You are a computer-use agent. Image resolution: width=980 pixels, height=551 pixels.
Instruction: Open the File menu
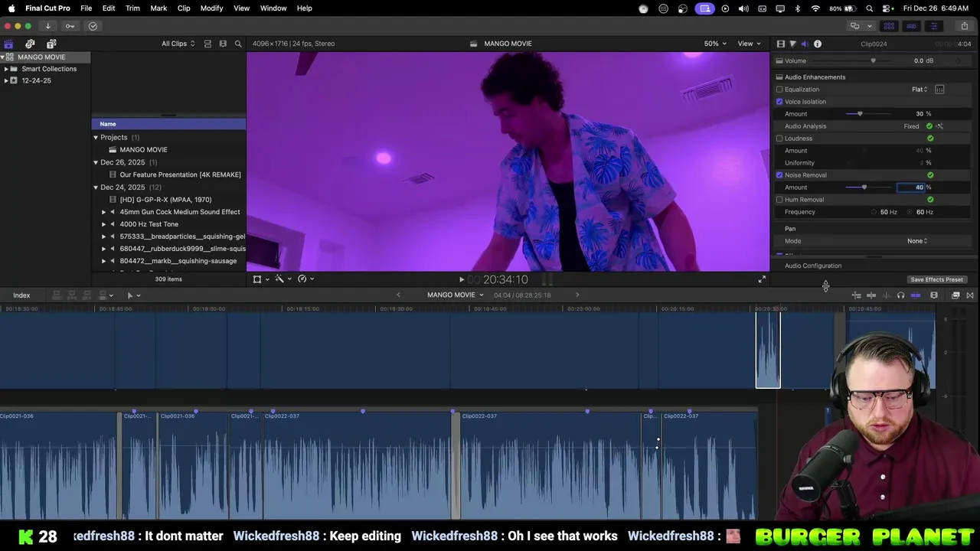87,8
